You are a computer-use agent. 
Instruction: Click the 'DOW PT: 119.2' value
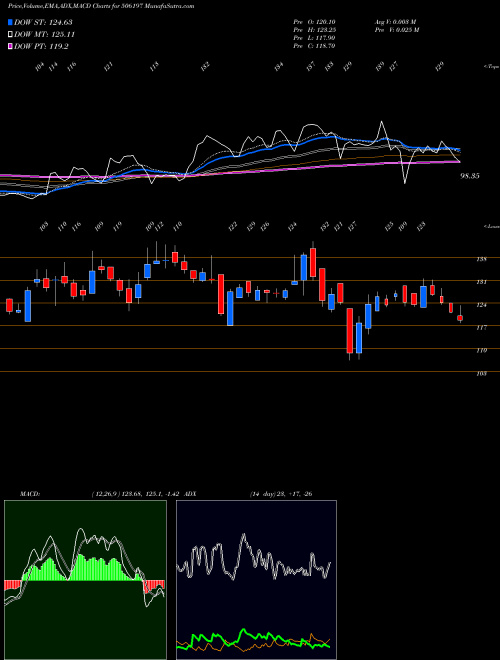[x=41, y=47]
